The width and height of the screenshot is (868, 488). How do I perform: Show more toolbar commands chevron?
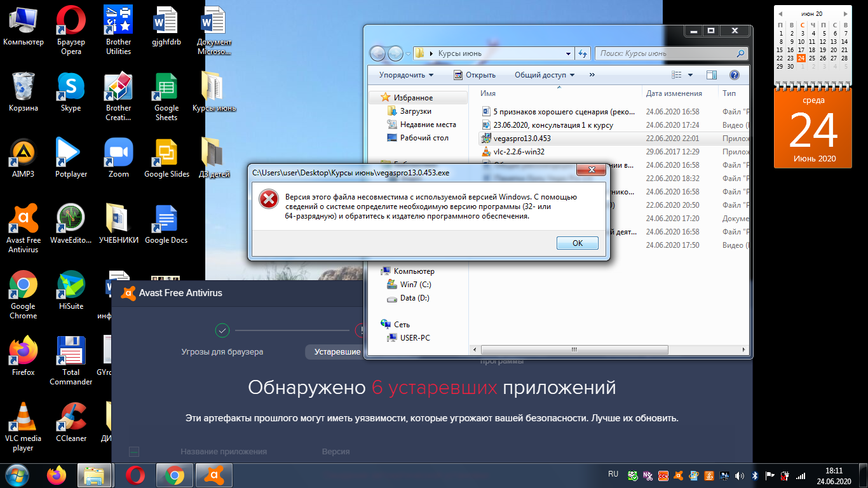[592, 75]
